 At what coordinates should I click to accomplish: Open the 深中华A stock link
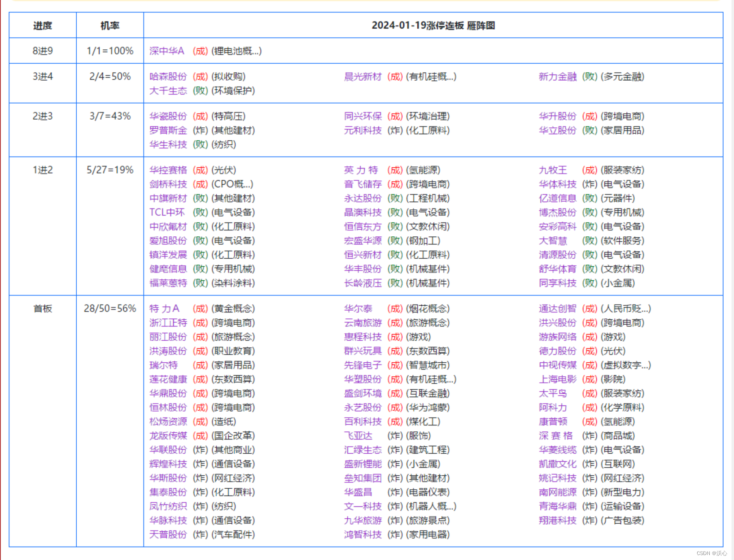point(167,51)
